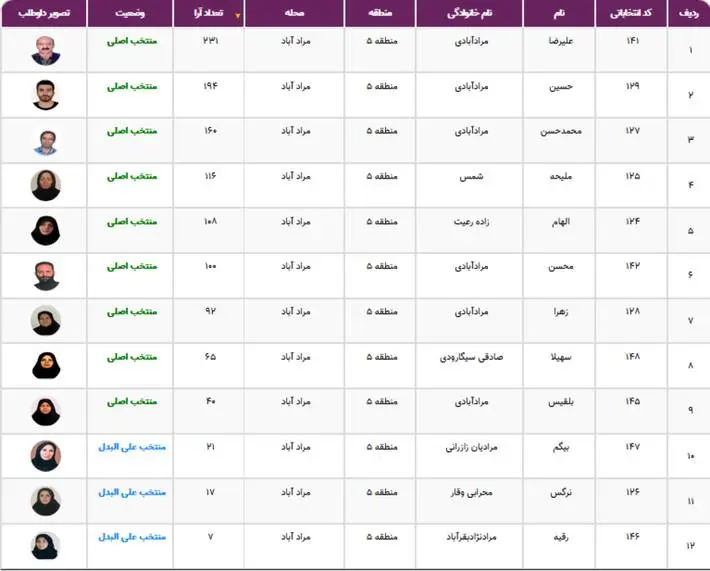Sort by the محله column header

point(294,13)
